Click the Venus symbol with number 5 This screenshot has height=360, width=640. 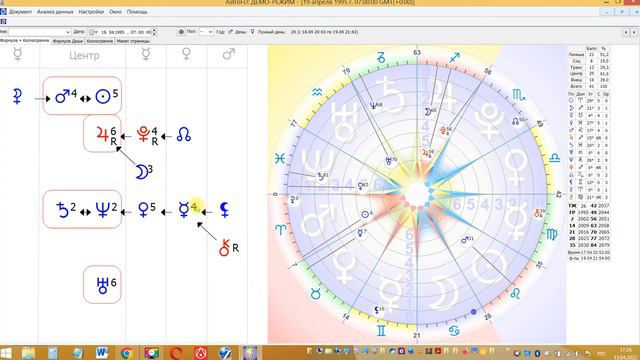(x=143, y=210)
